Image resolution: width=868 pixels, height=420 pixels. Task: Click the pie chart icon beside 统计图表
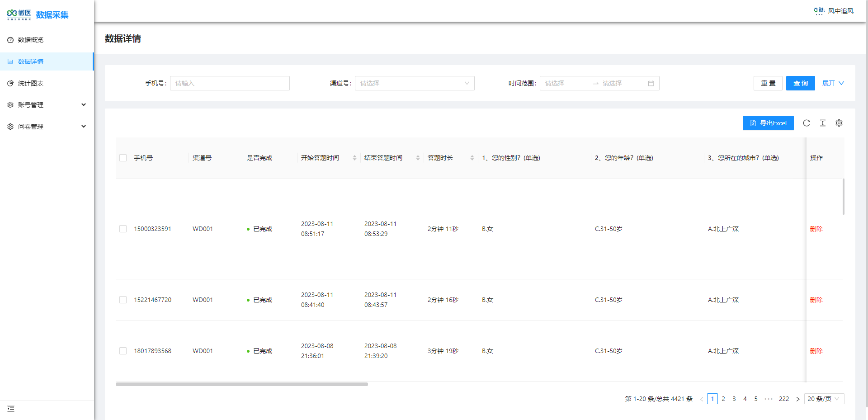[10, 83]
